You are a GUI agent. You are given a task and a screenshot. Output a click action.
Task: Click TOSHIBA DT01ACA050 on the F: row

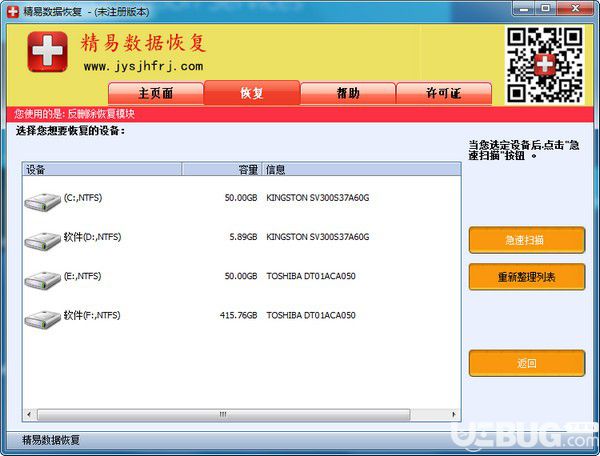[311, 315]
